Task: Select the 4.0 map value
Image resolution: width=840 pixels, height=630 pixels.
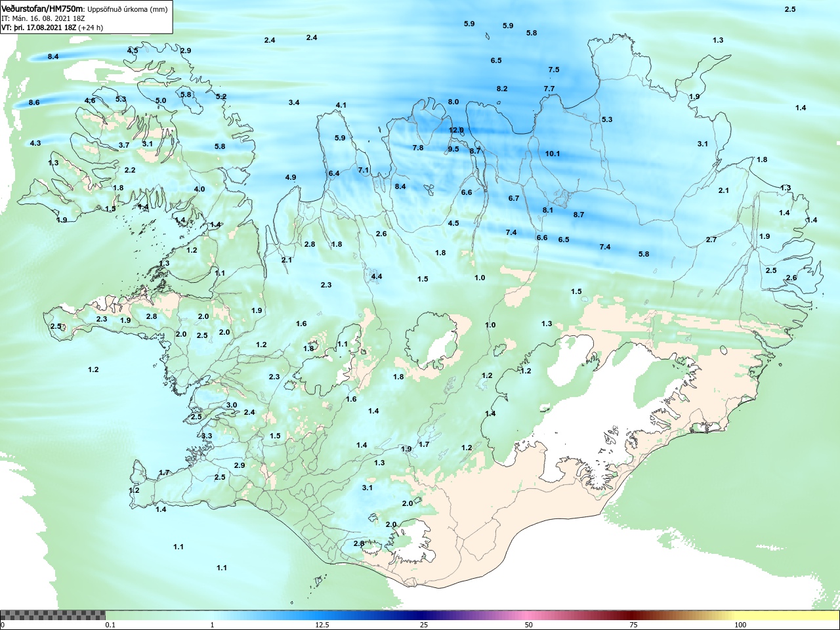Action: click(x=199, y=189)
